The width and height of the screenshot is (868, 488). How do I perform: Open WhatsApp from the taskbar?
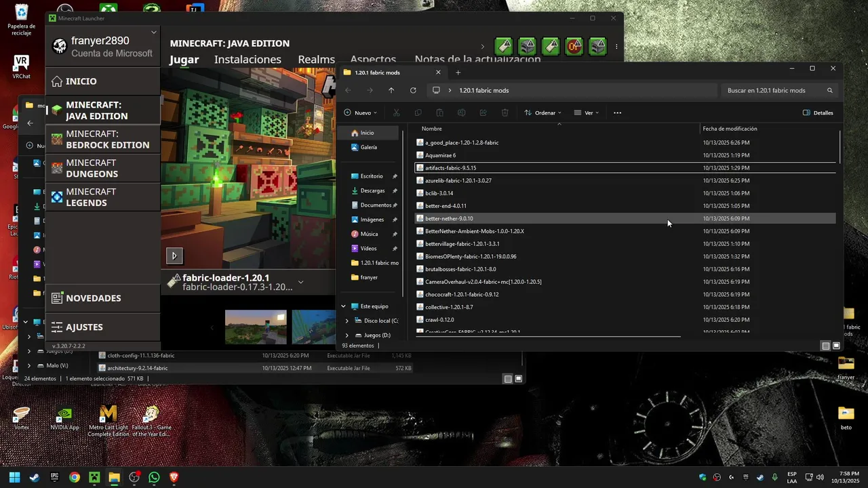point(154,477)
